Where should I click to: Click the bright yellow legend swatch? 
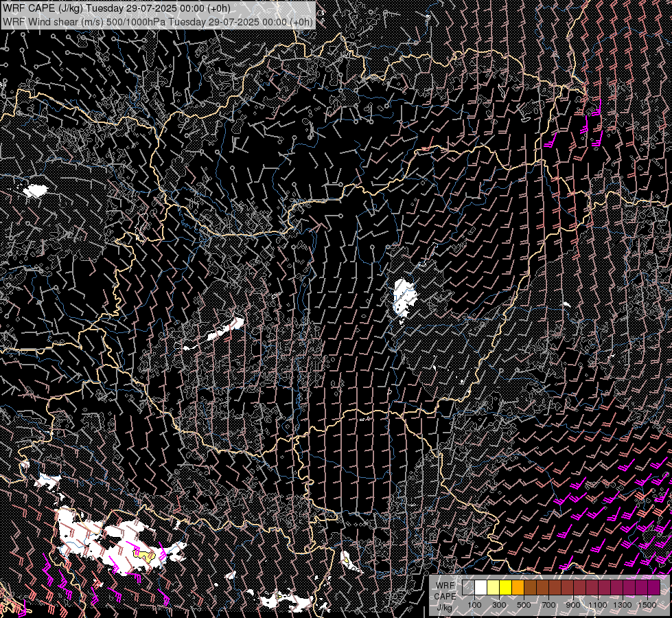[x=506, y=588]
